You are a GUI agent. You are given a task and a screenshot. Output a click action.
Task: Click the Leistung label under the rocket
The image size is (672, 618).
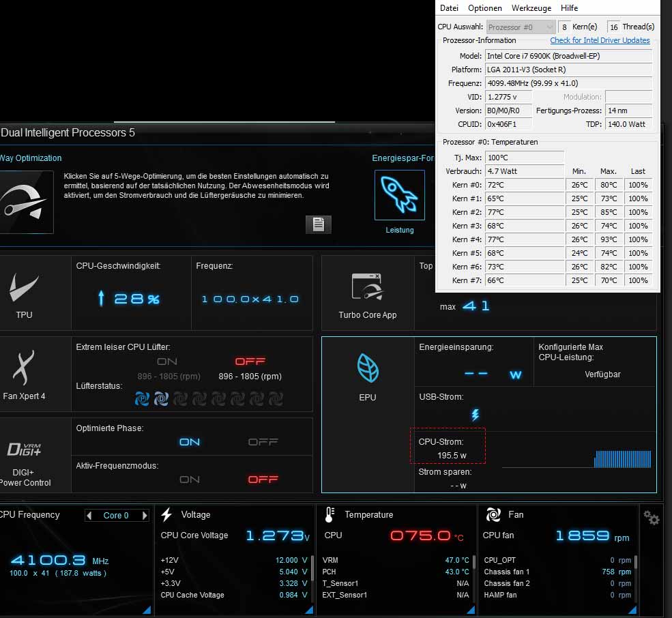(x=399, y=230)
